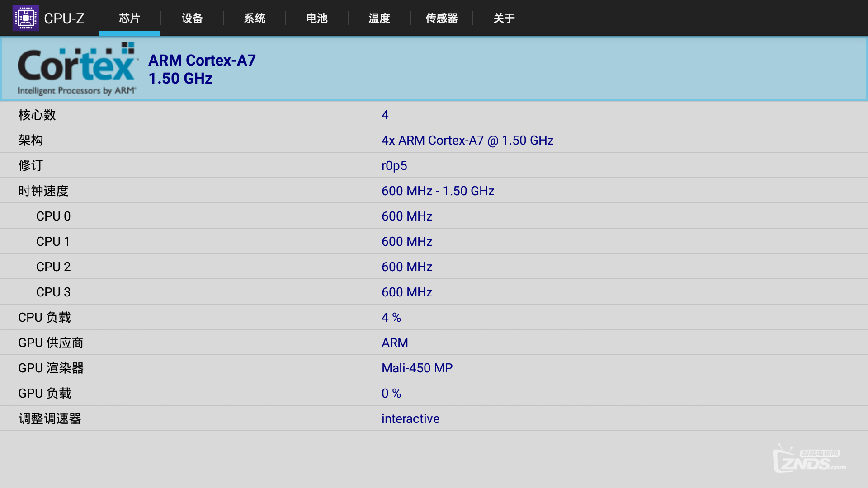
Task: Select the 核心数 row label
Action: 37,115
